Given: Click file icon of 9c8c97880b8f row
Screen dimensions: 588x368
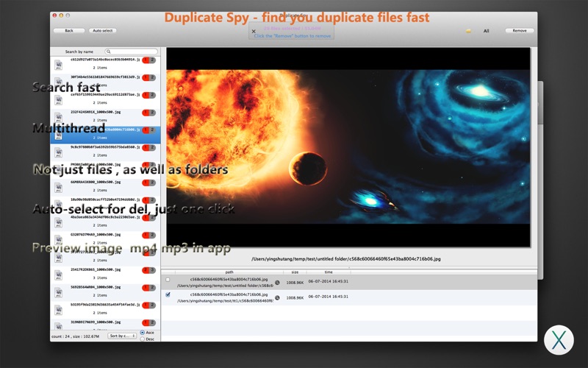Looking at the screenshot, I should (59, 152).
